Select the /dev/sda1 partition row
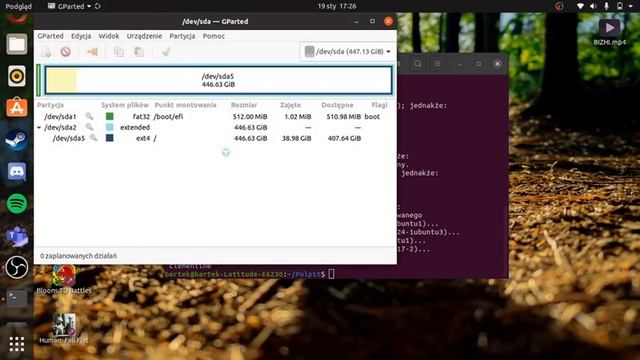This screenshot has width=640, height=360. (215, 117)
